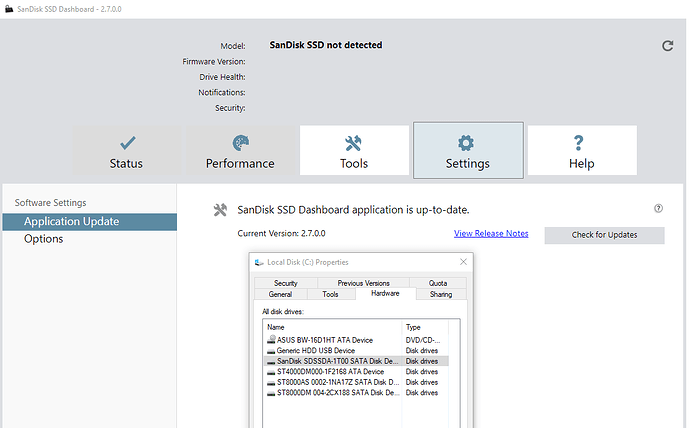Select Generic HDD USB Device row
This screenshot has width=690, height=428.
coord(356,351)
